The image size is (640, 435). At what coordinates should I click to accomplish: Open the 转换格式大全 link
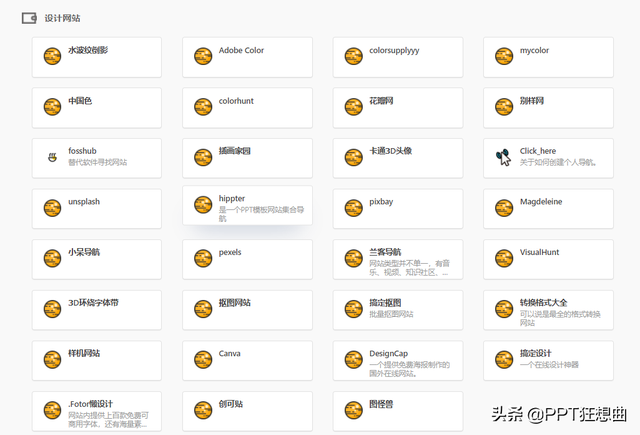coord(544,303)
